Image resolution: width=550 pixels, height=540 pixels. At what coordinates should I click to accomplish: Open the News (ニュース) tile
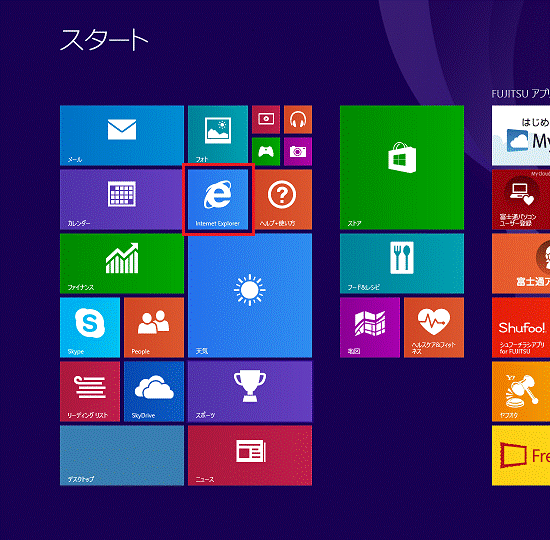point(250,455)
